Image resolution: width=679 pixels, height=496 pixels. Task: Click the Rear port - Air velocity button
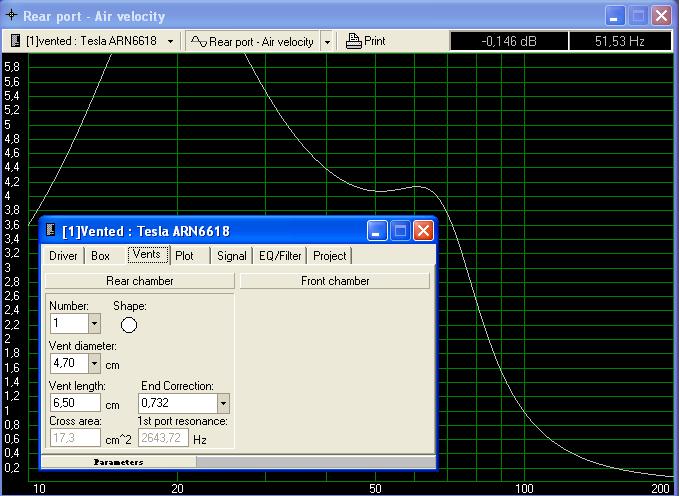click(x=253, y=42)
